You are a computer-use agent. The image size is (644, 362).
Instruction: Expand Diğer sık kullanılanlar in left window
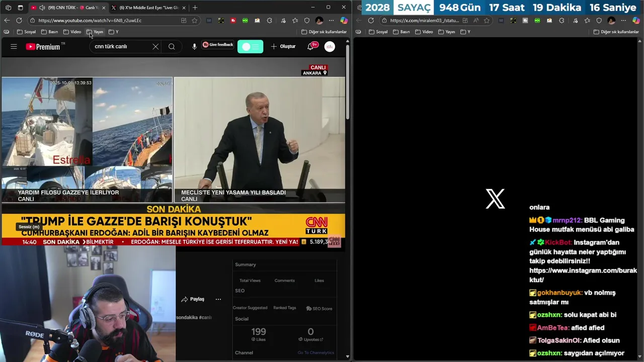(324, 32)
